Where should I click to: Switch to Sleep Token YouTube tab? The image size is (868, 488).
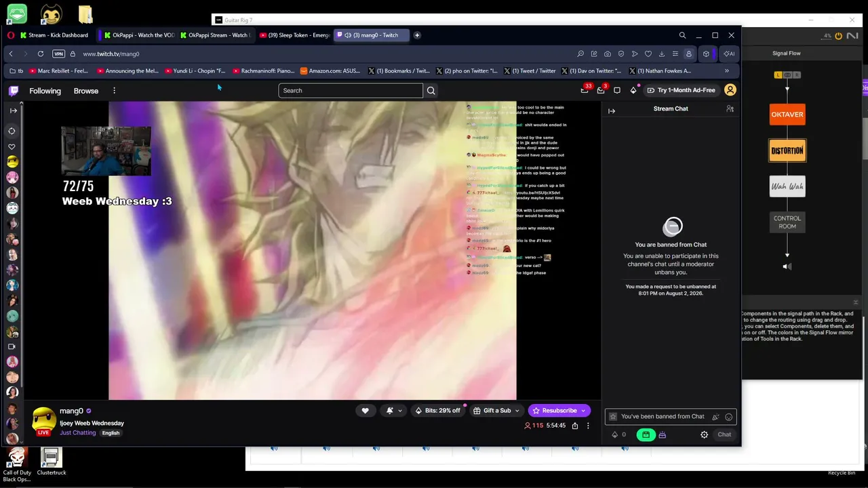(294, 35)
